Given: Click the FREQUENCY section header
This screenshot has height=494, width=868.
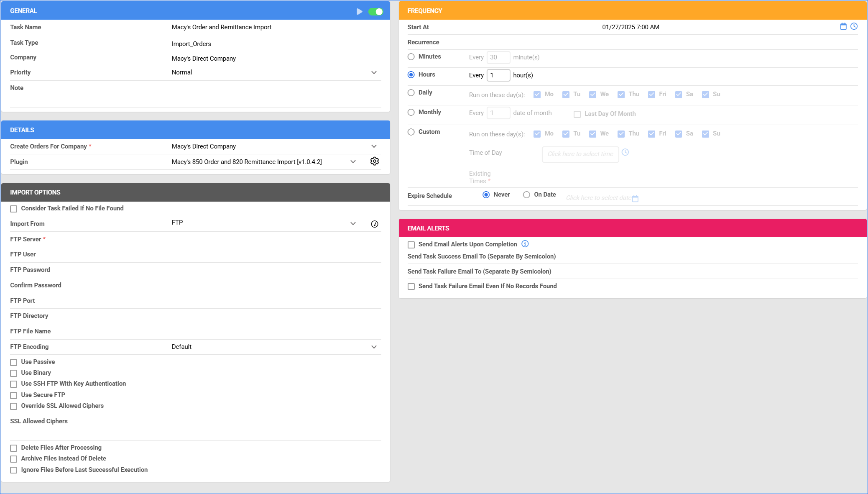Looking at the screenshot, I should (633, 11).
